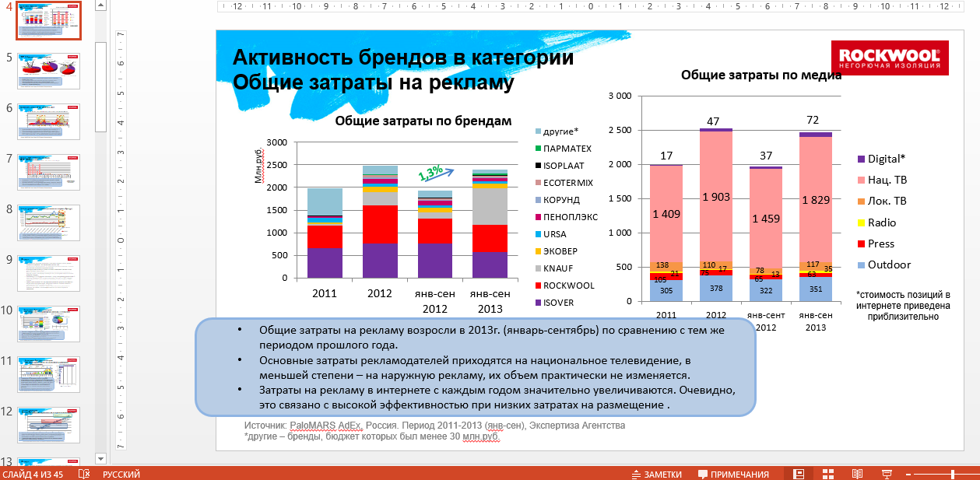980x480 pixels.
Task: Open slide 12 thumbnail
Action: 48,425
